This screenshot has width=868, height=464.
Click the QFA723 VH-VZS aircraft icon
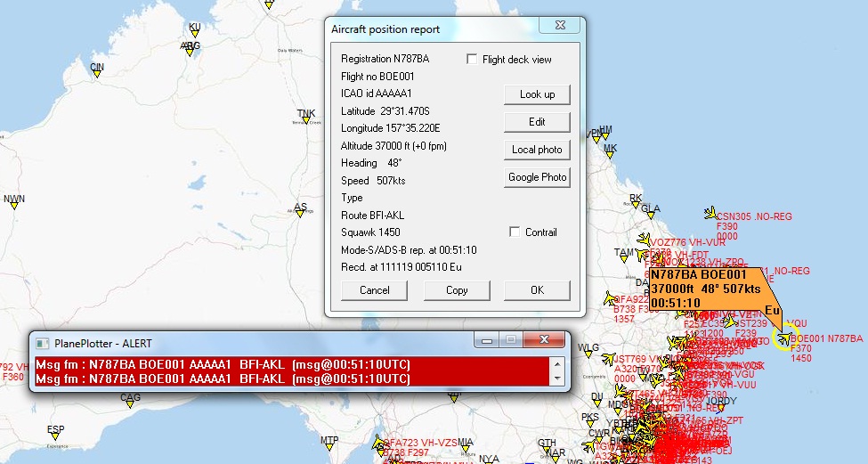[378, 443]
